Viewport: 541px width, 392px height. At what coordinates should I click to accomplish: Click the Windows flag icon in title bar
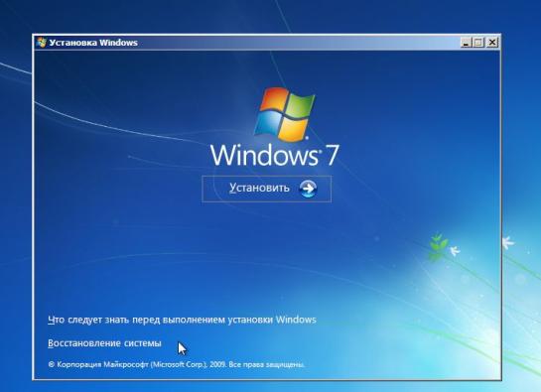point(42,43)
